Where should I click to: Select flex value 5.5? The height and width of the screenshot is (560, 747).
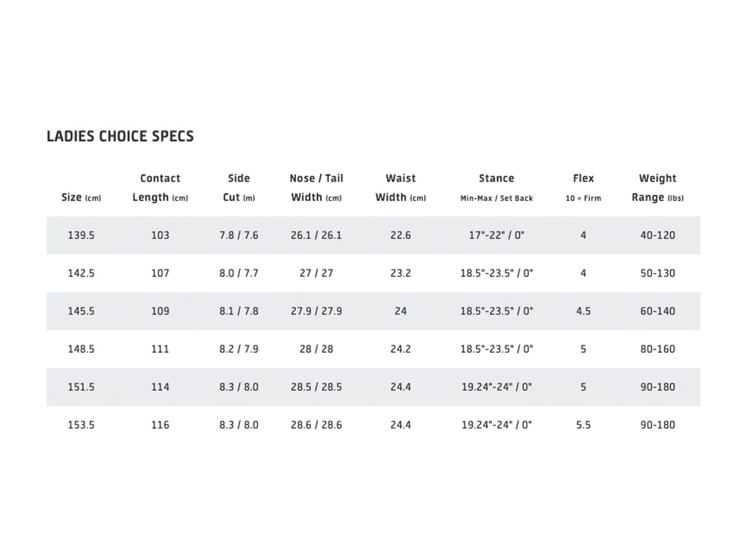(583, 425)
